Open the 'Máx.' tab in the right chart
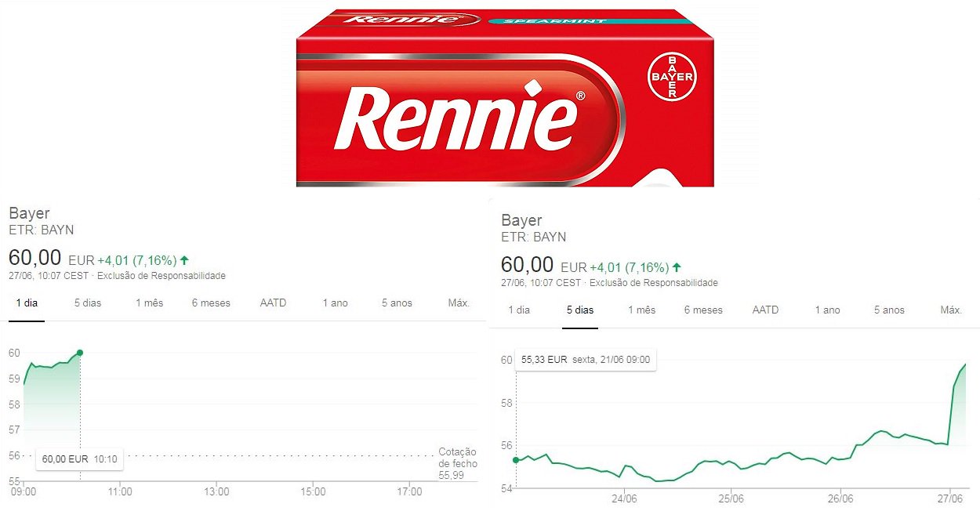 coord(951,310)
